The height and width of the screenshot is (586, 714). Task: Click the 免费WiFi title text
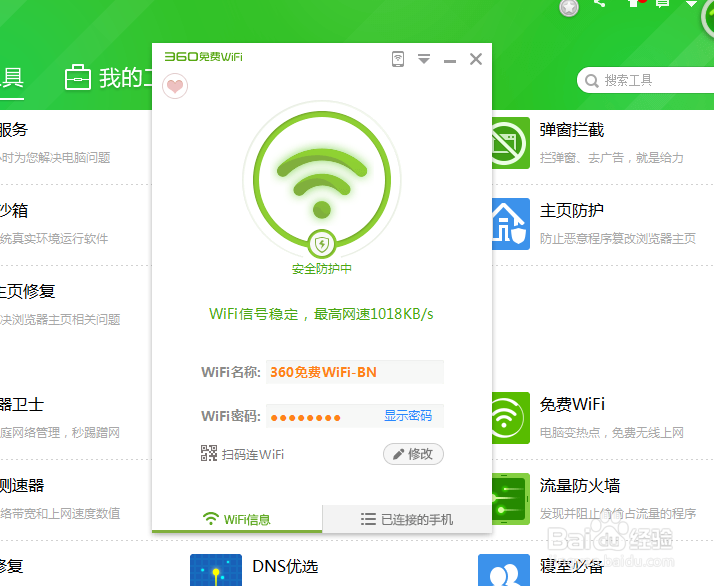point(572,404)
